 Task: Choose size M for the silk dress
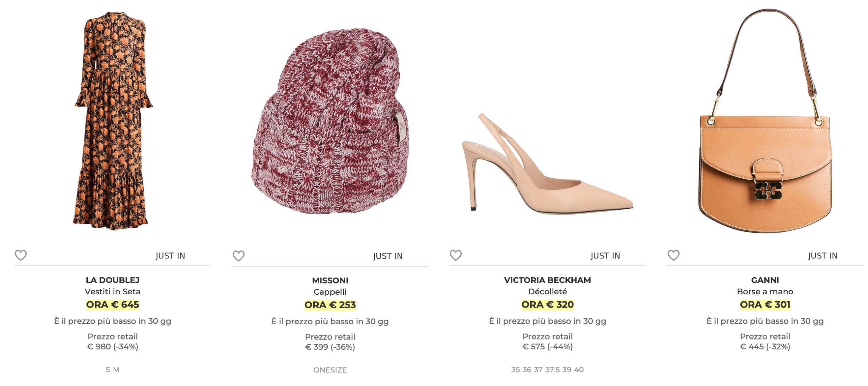click(116, 370)
